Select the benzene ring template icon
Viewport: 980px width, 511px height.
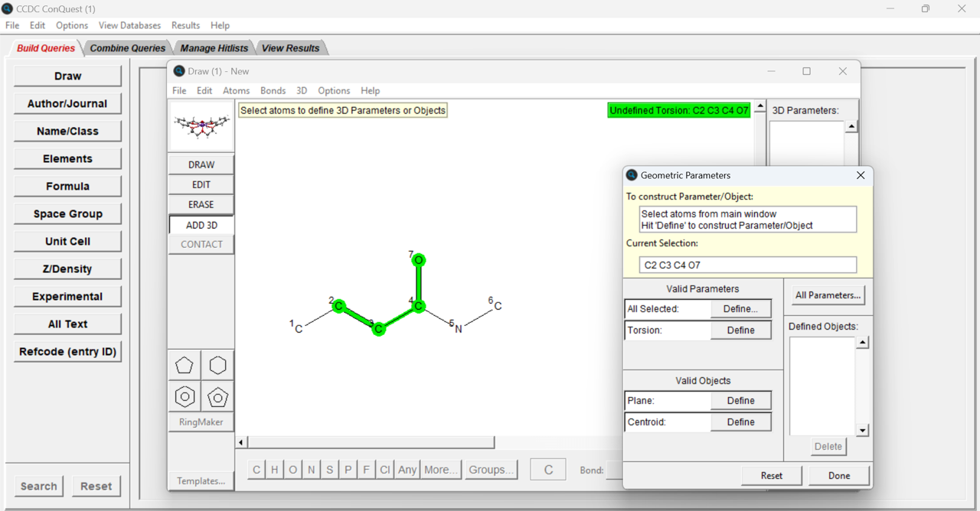(184, 397)
